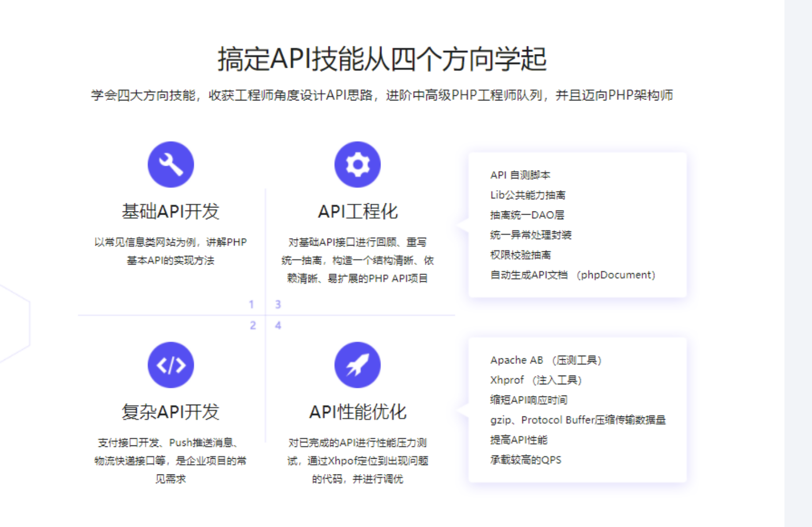Click the description 支付接口开发、Push推送消息
The width and height of the screenshot is (812, 527).
(171, 461)
